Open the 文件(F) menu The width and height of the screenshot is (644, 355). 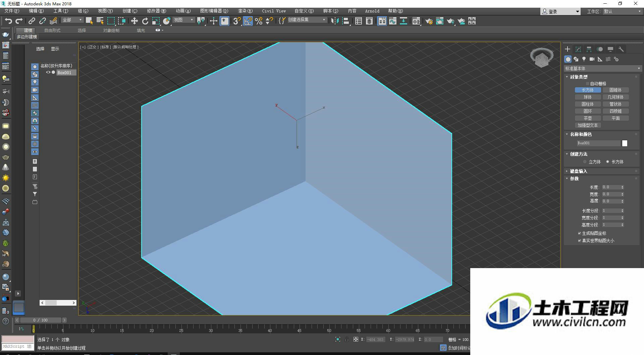pos(12,11)
